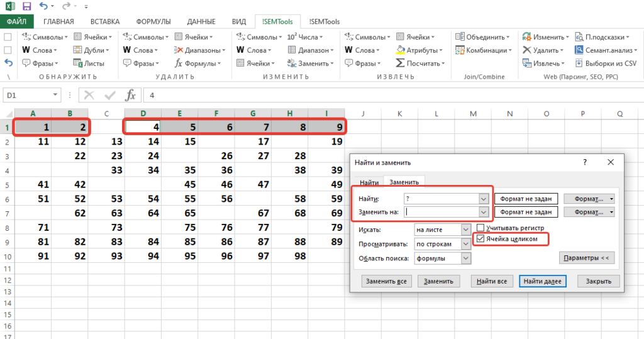The height and width of the screenshot is (339, 644).
Task: Expand the Искать 'на листе' dropdown
Action: (x=466, y=230)
